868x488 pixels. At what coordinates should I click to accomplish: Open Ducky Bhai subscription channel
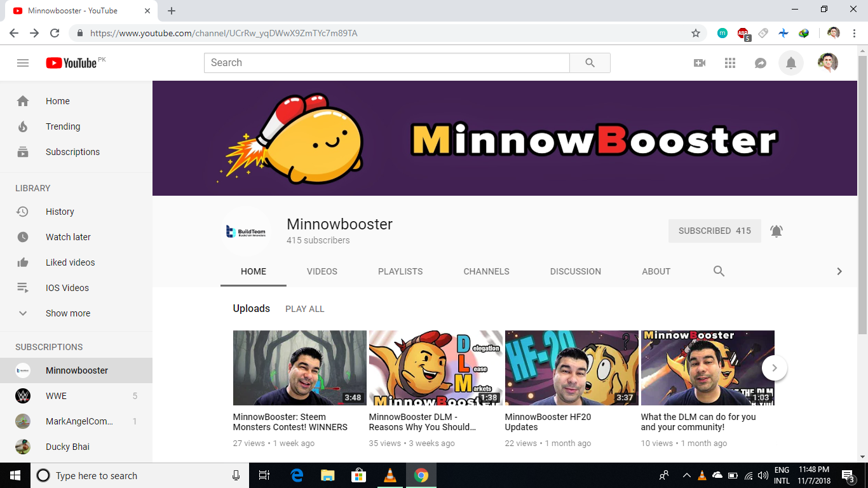[76, 447]
